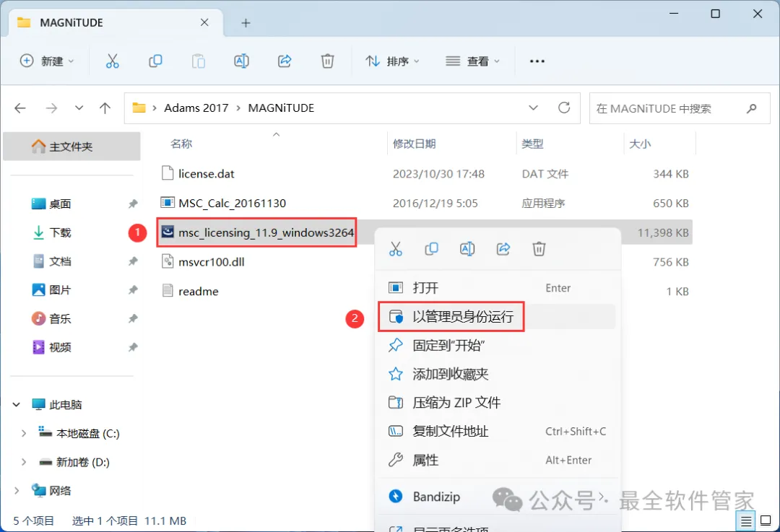Open the Bandizip context menu entry
Viewport: 780px width, 532px height.
(x=498, y=496)
